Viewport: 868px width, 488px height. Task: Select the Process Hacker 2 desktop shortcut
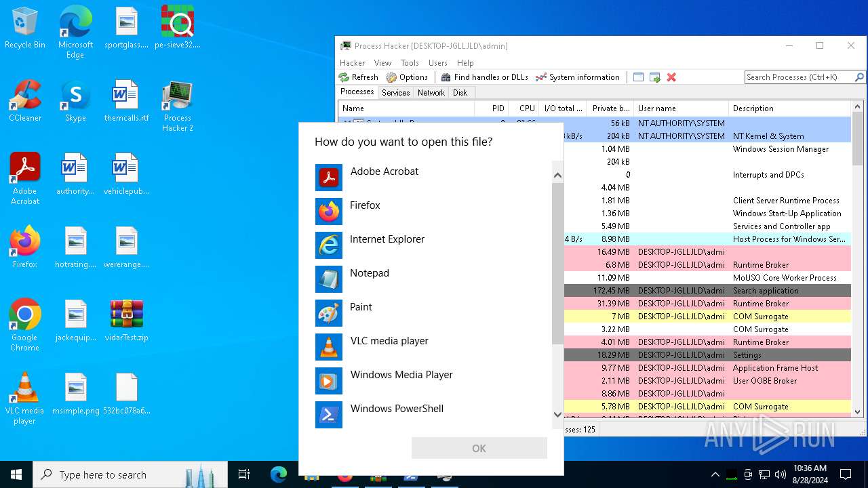178,106
